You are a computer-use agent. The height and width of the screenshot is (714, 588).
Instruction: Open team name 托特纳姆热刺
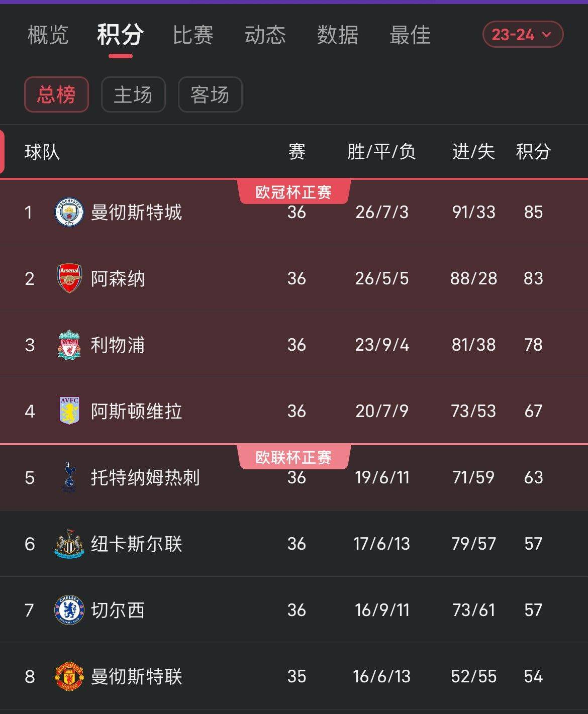click(145, 477)
